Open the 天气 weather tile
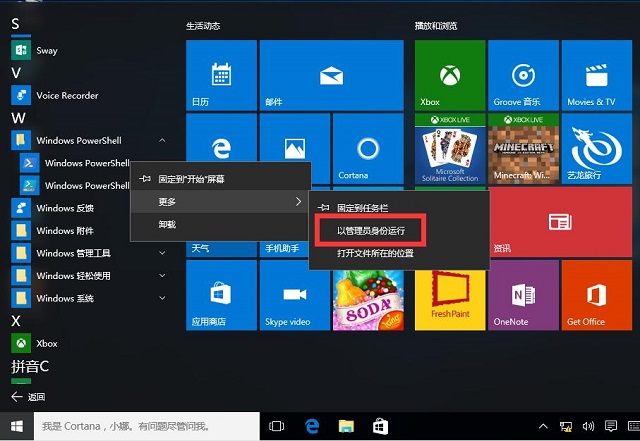Screen dimensions: 640x441 pyautogui.click(x=221, y=249)
